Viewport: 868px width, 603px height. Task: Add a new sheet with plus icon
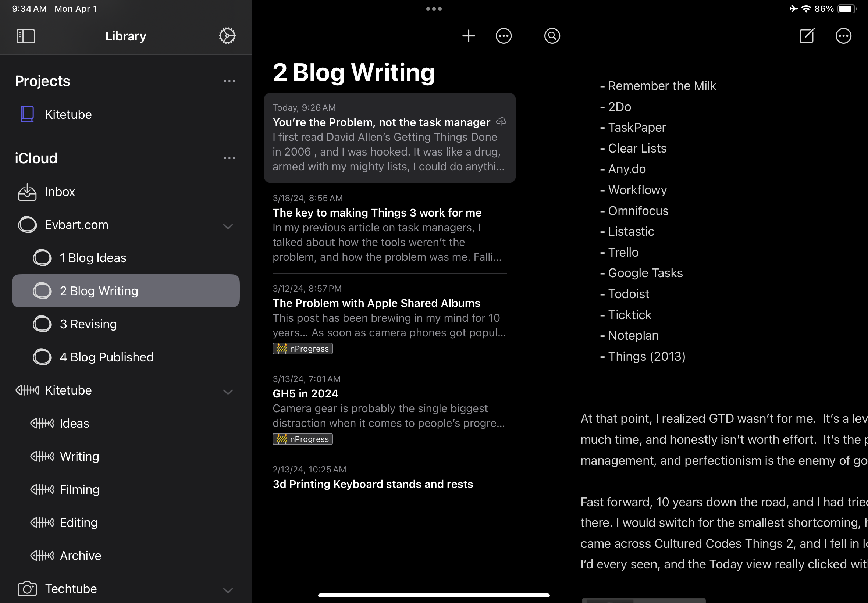(x=468, y=36)
